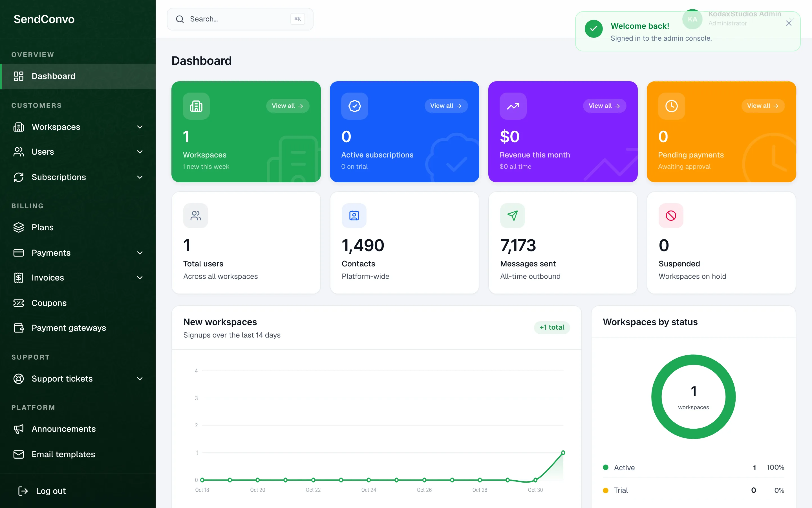Click the green checkmark icon in the welcome toast
812x508 pixels.
(x=593, y=29)
